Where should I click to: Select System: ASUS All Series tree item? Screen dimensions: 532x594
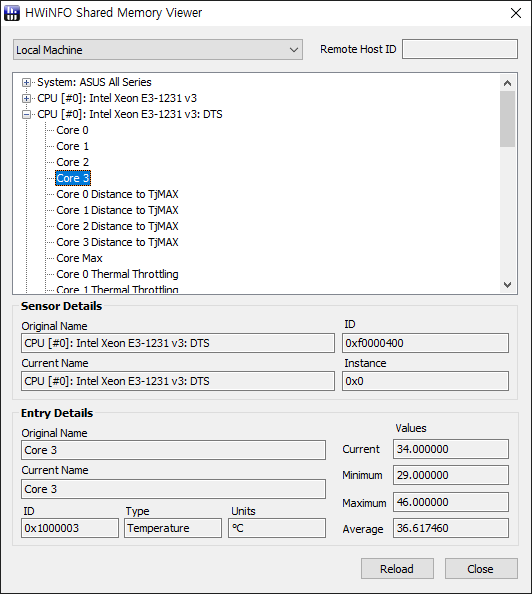pyautogui.click(x=94, y=82)
